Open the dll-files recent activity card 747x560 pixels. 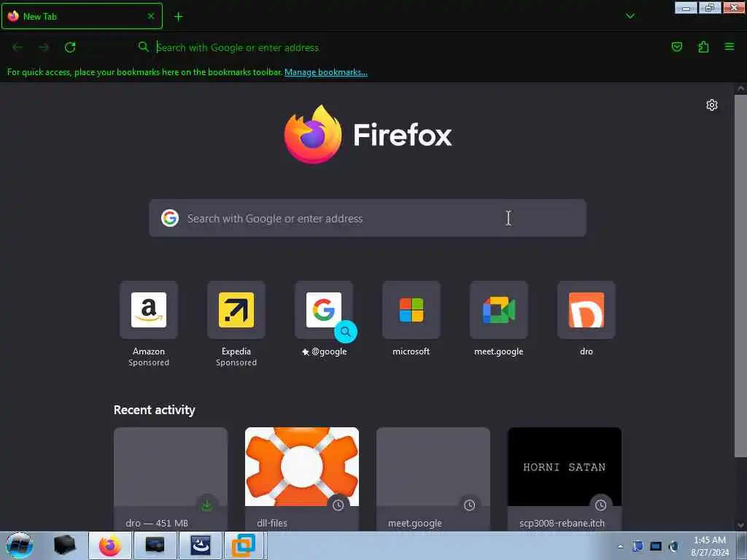click(302, 479)
